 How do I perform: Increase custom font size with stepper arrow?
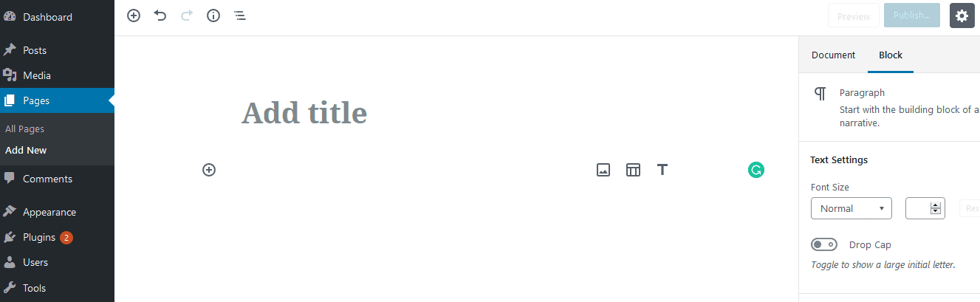tap(936, 205)
